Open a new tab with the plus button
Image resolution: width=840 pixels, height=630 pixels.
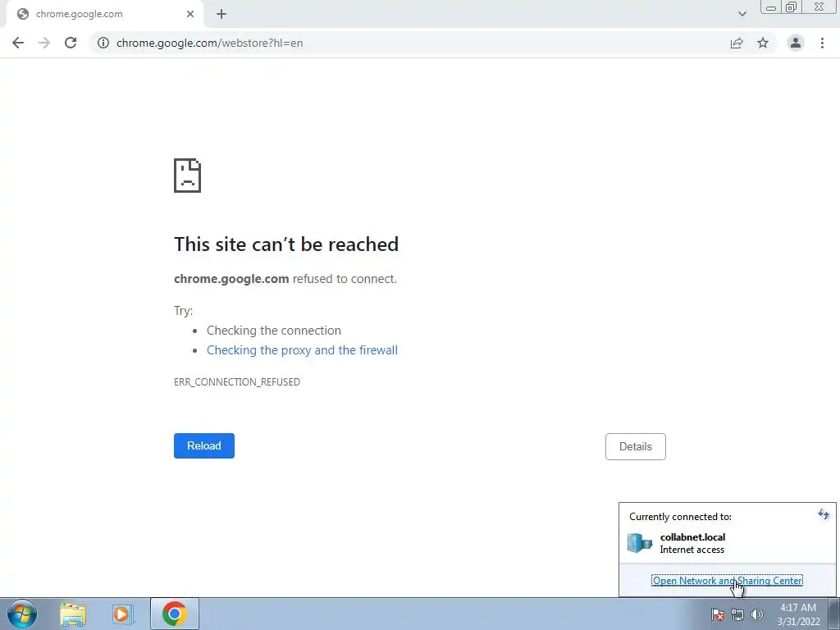221,14
